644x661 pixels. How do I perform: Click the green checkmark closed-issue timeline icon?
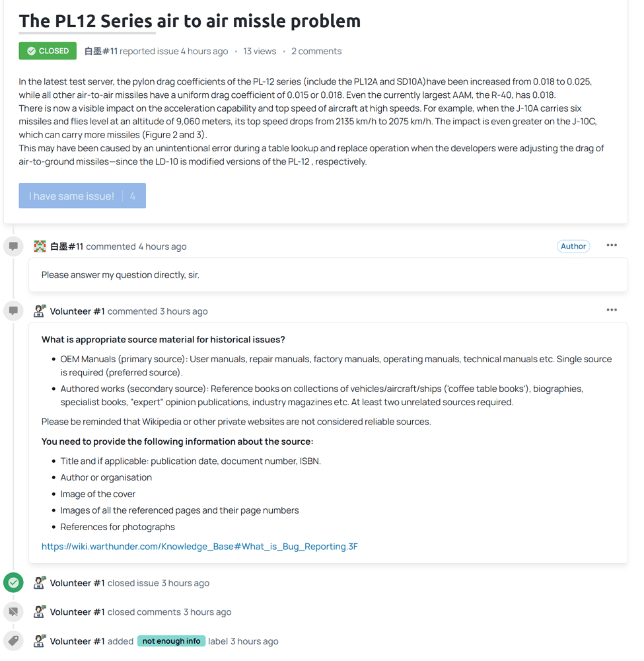13,583
